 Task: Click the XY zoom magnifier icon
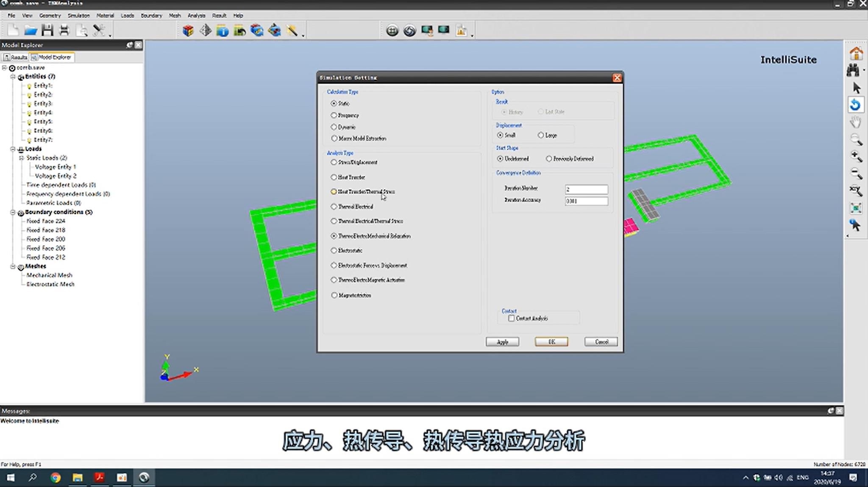[x=856, y=191]
